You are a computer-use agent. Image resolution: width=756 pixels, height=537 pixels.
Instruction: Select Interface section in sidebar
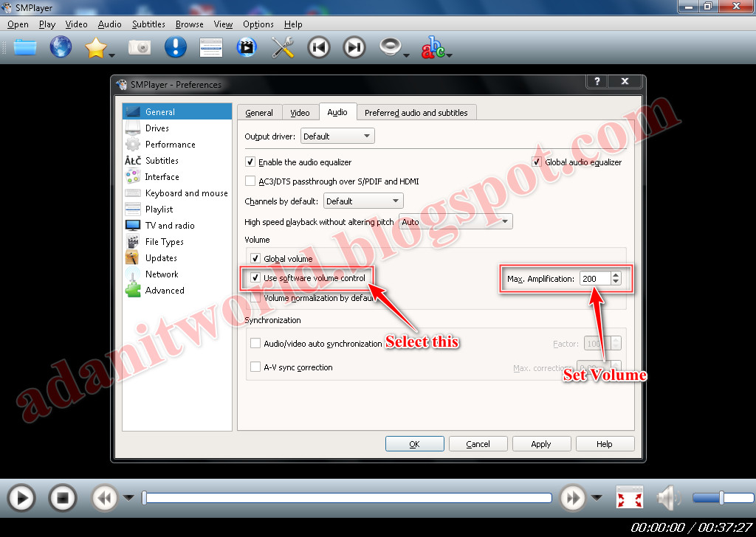(x=177, y=177)
